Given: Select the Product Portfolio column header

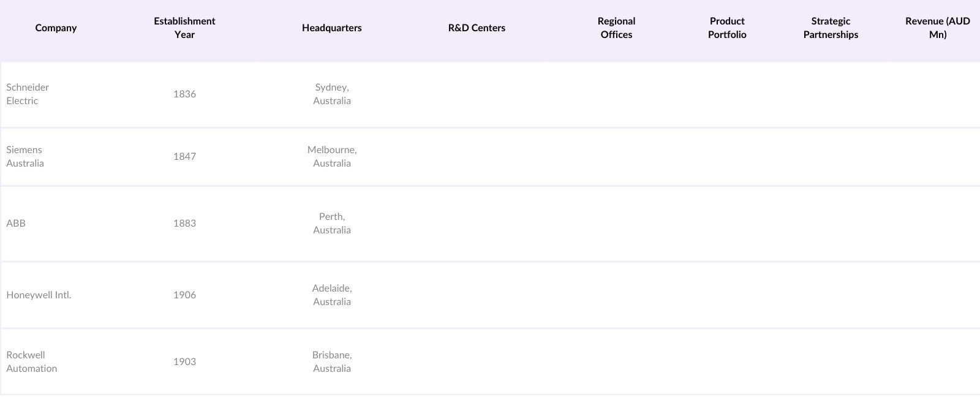Looking at the screenshot, I should (x=727, y=28).
